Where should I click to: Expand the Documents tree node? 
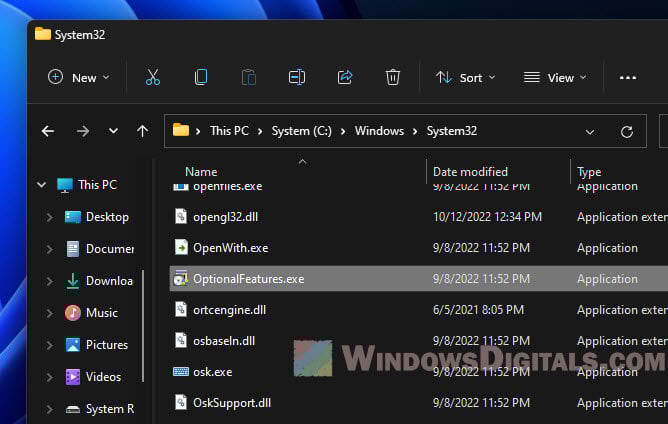pos(49,249)
